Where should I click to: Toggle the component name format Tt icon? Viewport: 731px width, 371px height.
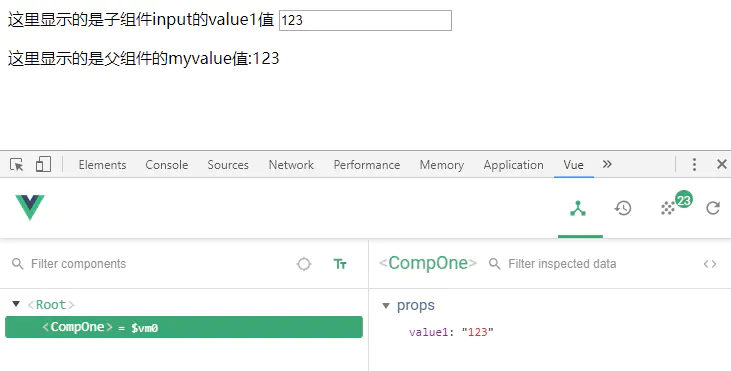click(x=340, y=264)
